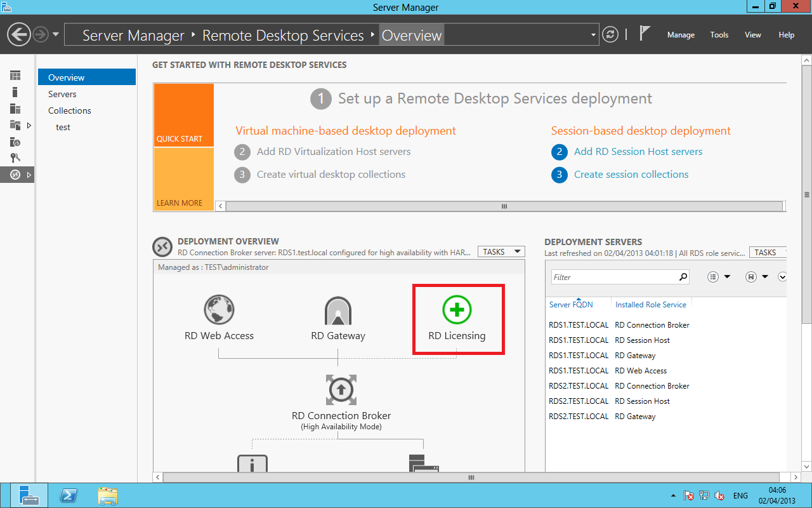
Task: Launch Windows PowerShell from the taskbar
Action: (69, 495)
